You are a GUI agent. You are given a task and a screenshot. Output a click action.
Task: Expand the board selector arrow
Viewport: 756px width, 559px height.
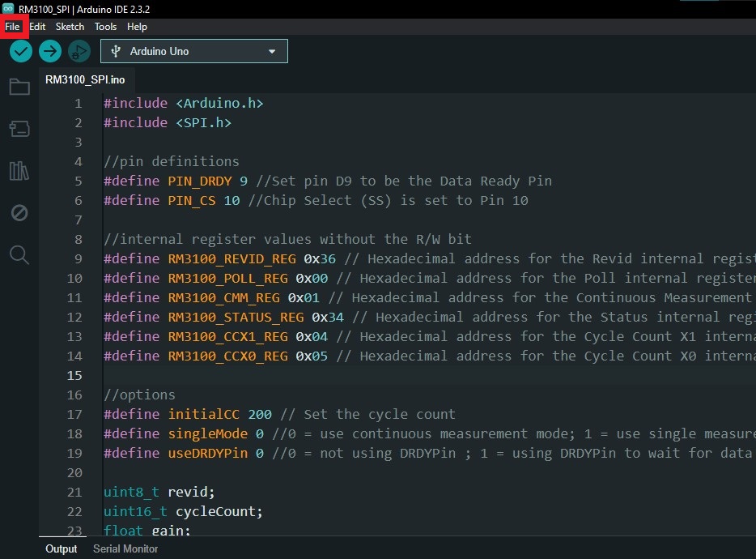pos(272,52)
